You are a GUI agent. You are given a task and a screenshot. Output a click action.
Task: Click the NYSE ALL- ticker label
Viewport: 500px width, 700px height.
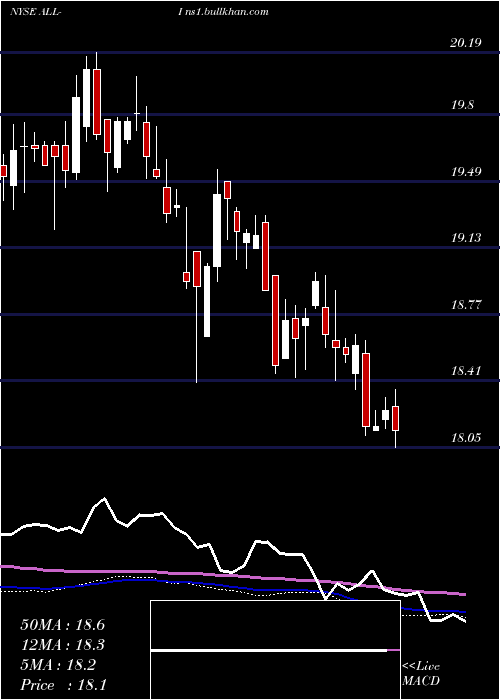[x=35, y=12]
